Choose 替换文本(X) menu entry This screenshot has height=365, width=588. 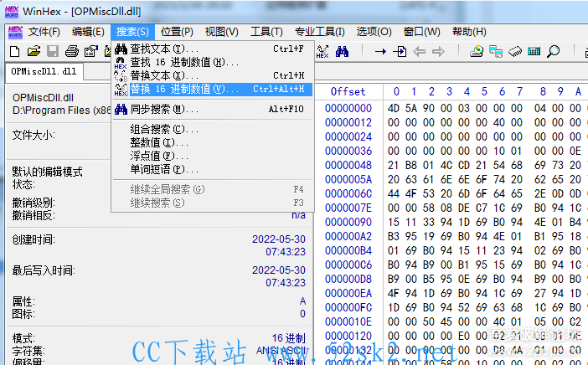pos(213,75)
